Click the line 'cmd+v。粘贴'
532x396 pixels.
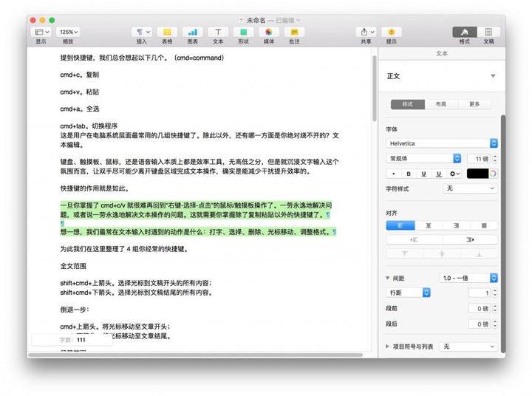pyautogui.click(x=79, y=92)
